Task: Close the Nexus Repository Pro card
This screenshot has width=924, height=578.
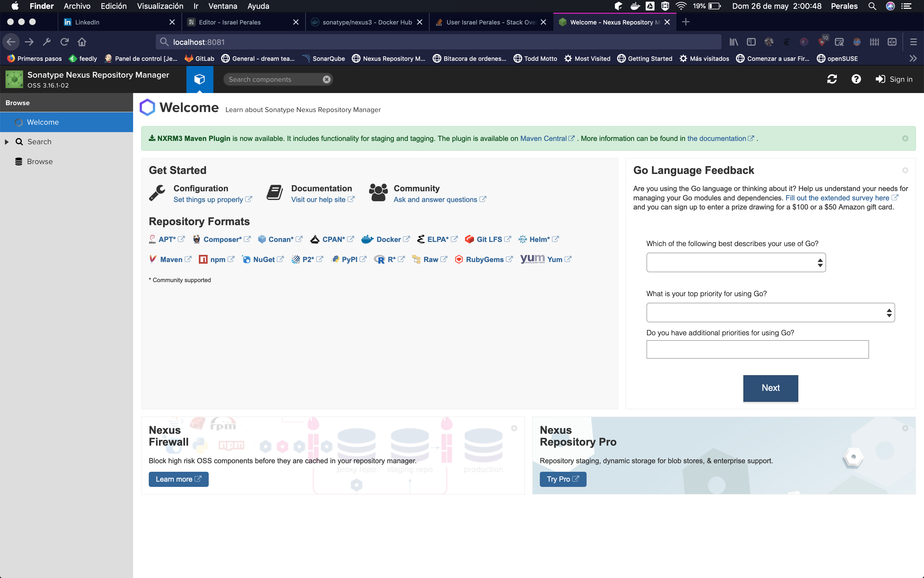Action: [905, 428]
